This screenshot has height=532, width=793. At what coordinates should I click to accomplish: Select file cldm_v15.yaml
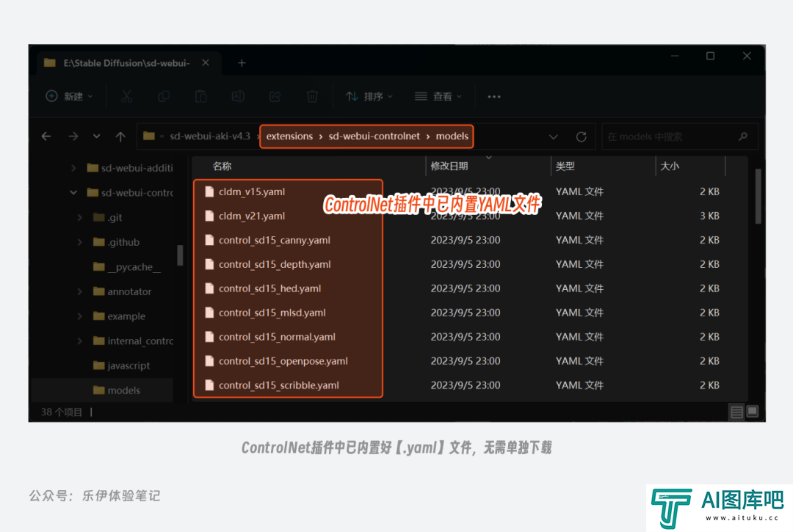point(252,192)
